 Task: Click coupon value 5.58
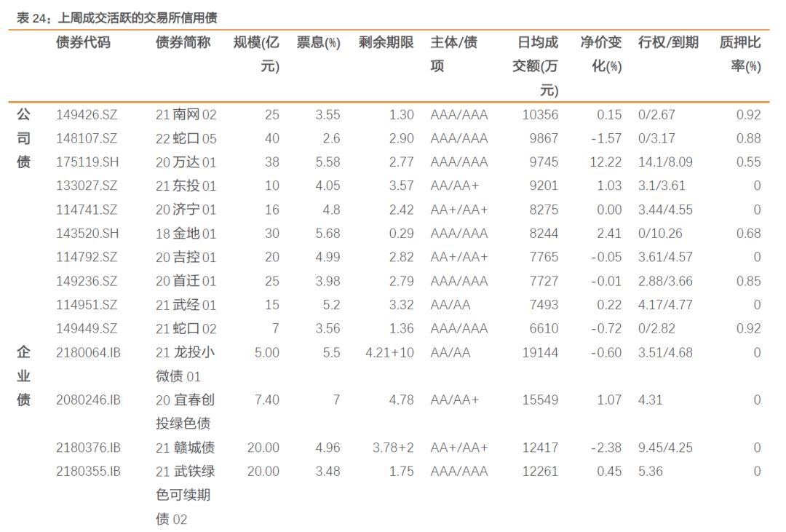pos(327,162)
